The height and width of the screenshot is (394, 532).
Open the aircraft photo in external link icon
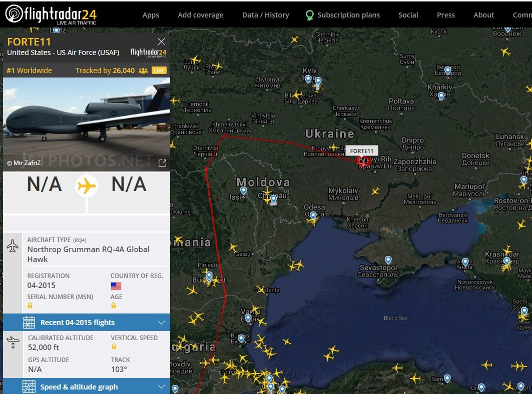click(x=163, y=163)
